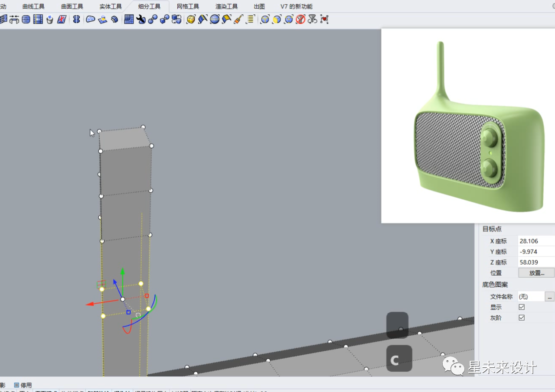555x392 pixels.
Task: Click the blue SubD grid sphere icon
Action: (26, 19)
